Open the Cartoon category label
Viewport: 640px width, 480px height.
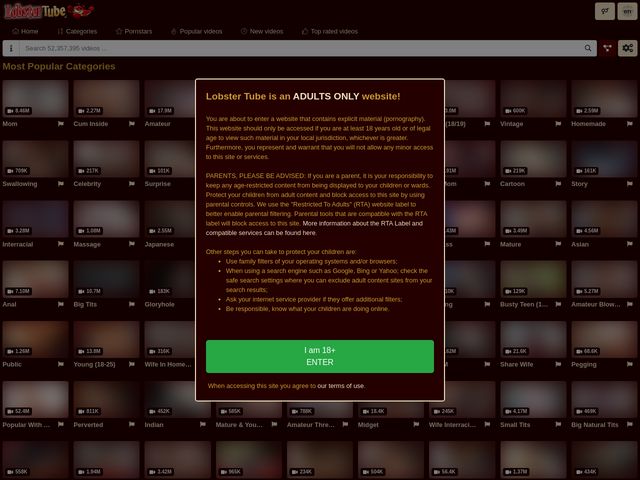coord(512,184)
